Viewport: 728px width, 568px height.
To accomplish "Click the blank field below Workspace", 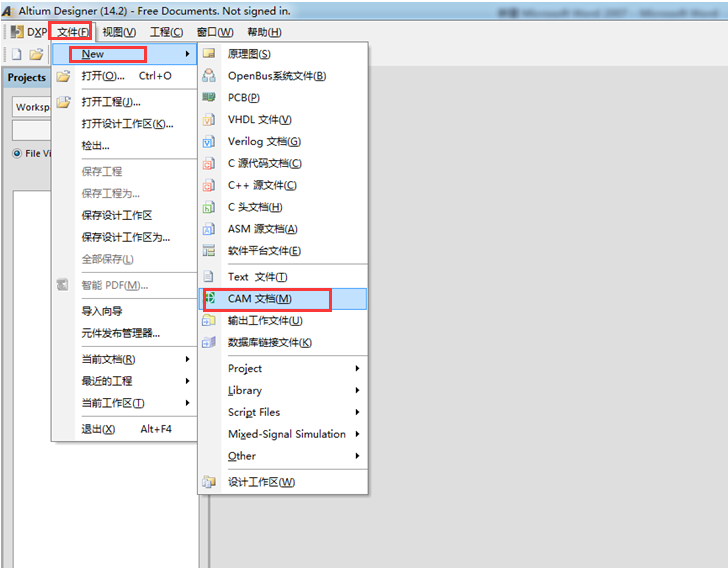I will (32, 131).
